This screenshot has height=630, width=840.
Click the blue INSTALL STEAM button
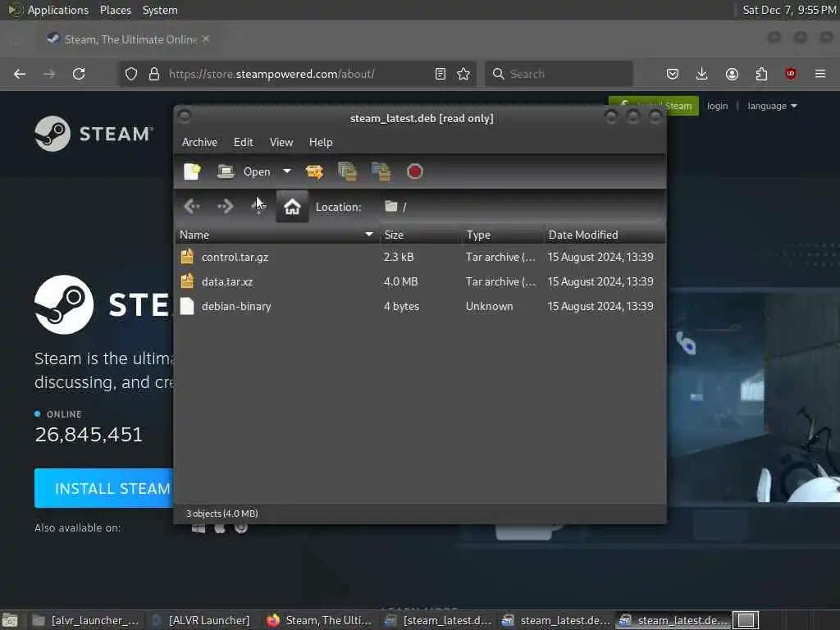pyautogui.click(x=104, y=488)
